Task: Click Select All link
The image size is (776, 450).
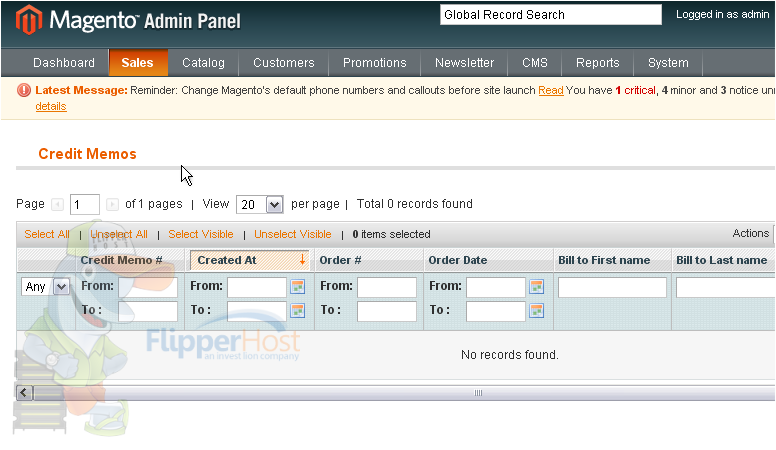Action: 47,234
